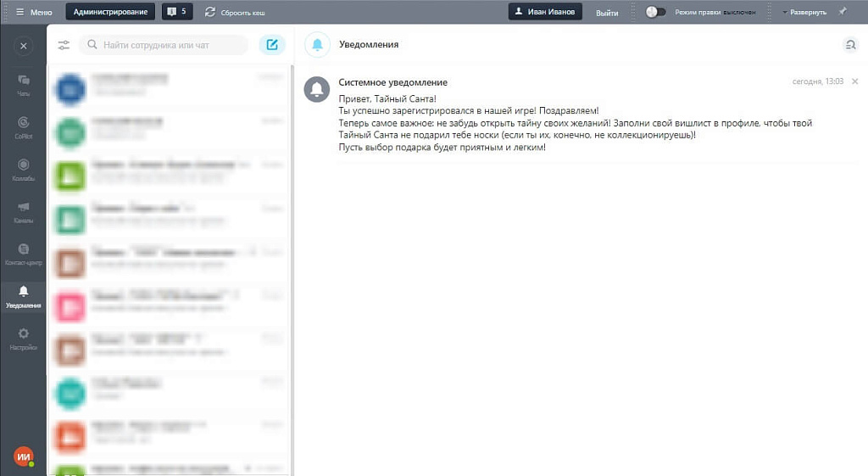
Task: Open Настройки gear in the sidebar
Action: click(x=23, y=339)
